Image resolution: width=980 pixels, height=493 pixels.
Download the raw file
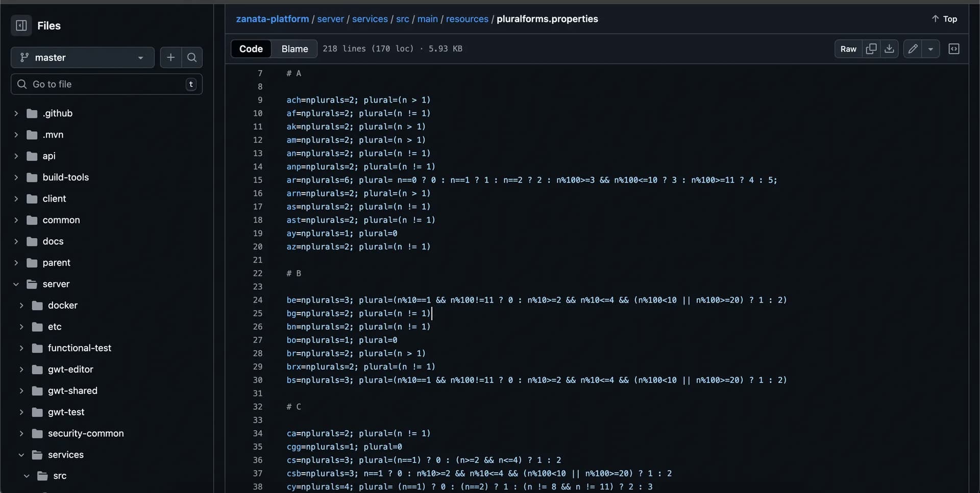coord(889,49)
